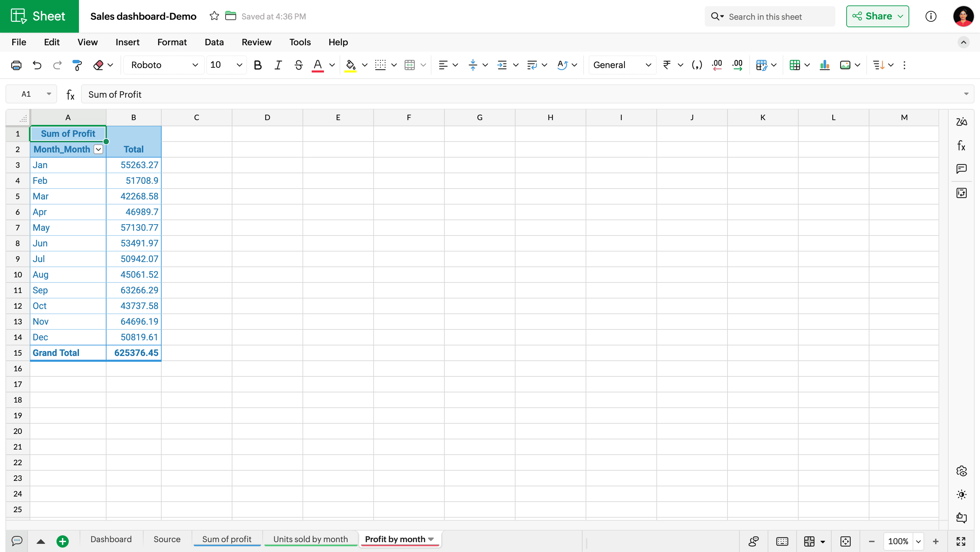The image size is (980, 552).
Task: Click the format as table icon
Action: coord(795,65)
